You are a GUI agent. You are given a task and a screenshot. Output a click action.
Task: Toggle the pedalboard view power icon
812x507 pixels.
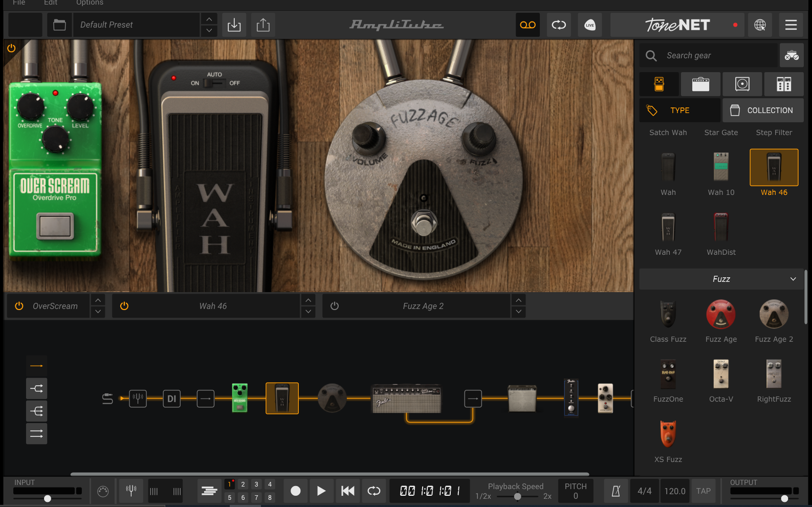(x=11, y=48)
